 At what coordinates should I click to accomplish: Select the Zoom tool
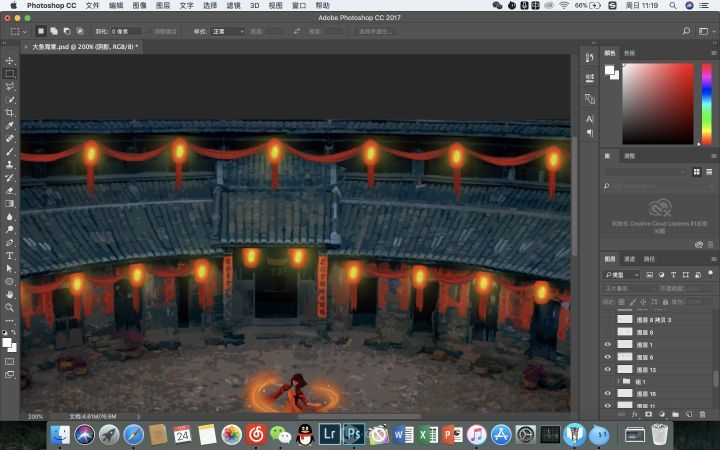(10, 307)
